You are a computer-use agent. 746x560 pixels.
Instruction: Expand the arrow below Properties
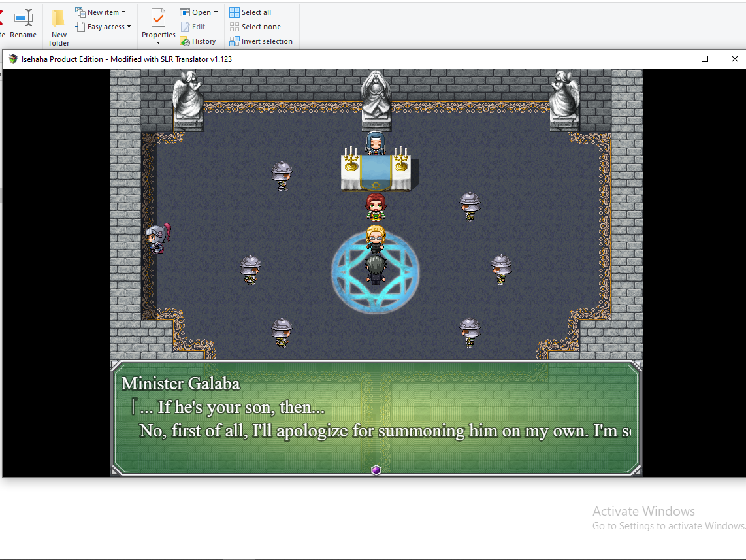(x=158, y=43)
